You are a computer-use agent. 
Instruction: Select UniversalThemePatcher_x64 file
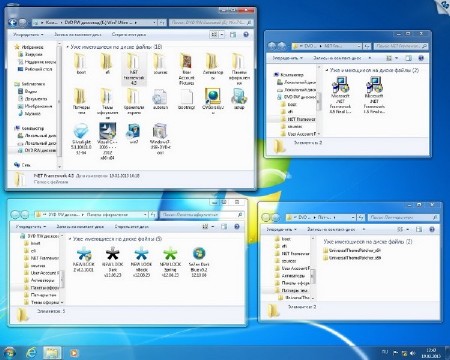(x=352, y=250)
